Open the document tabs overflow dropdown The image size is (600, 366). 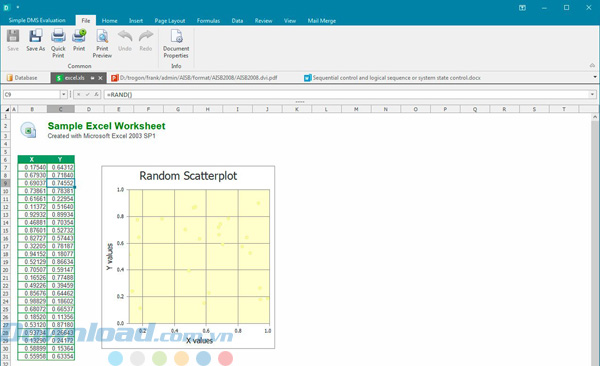[595, 77]
